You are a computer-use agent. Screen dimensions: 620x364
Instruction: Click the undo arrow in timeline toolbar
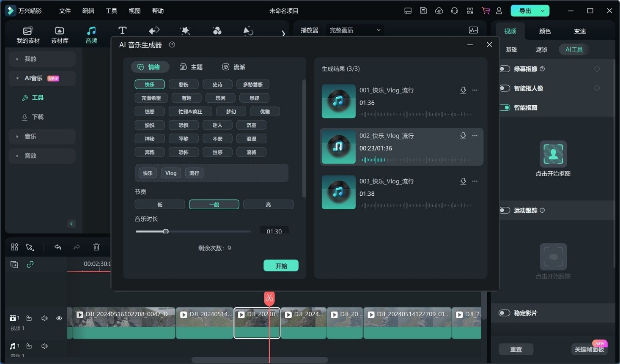point(58,247)
